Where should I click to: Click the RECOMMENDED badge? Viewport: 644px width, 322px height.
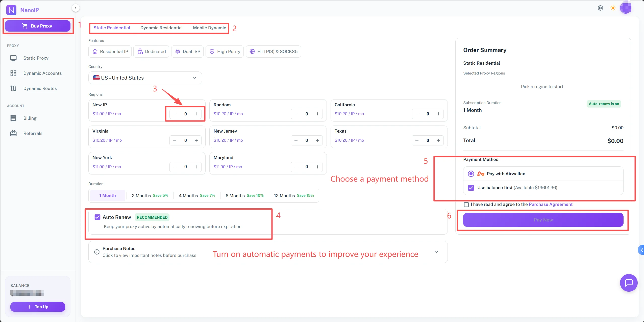point(152,217)
